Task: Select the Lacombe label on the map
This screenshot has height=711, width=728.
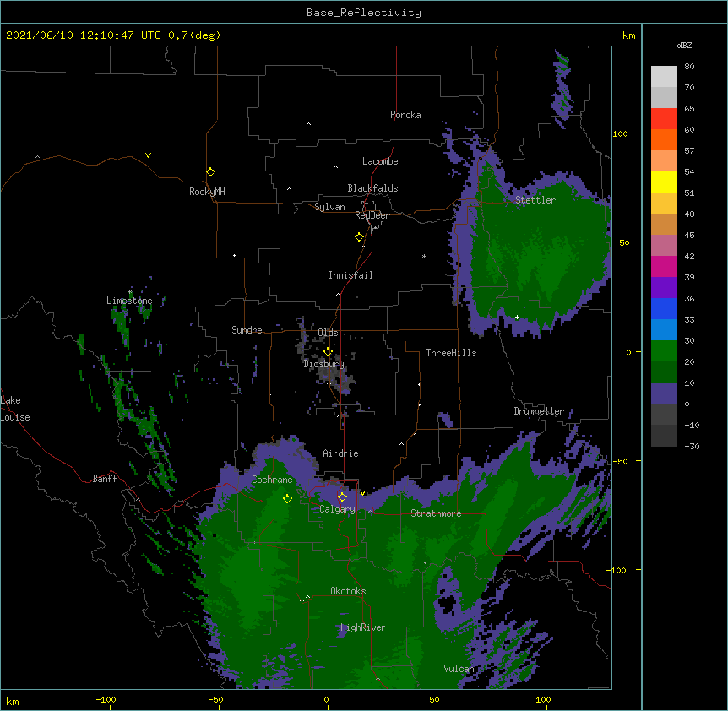Action: coord(380,161)
